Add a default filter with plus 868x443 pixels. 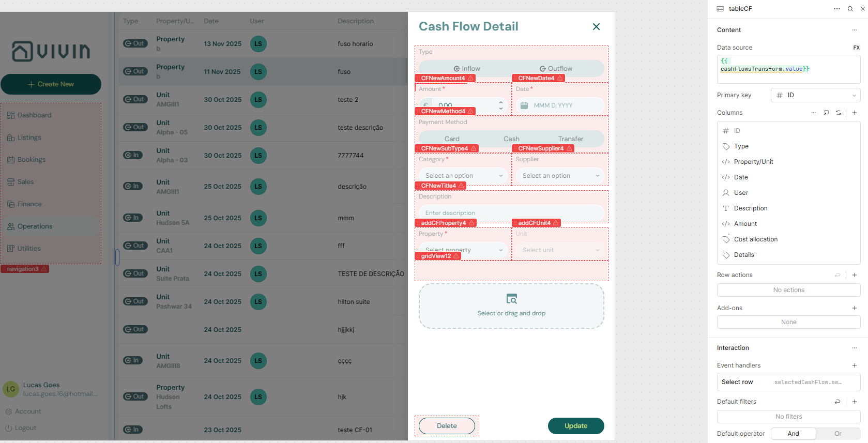tap(855, 402)
